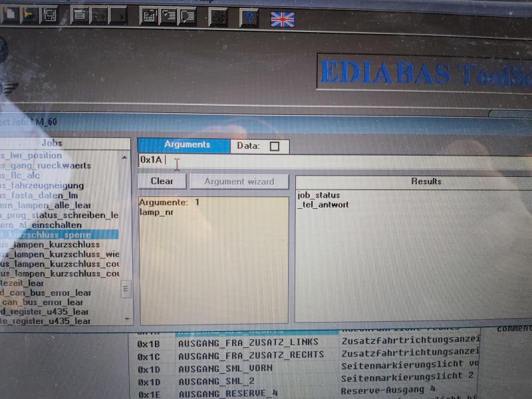Click the AUSGANG_FRA_ZUSATZ_LINKS cell
532x399 pixels.
tap(248, 342)
